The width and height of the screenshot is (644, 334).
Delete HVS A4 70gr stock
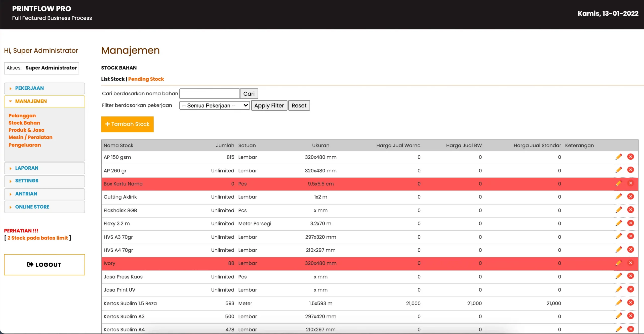pos(630,250)
